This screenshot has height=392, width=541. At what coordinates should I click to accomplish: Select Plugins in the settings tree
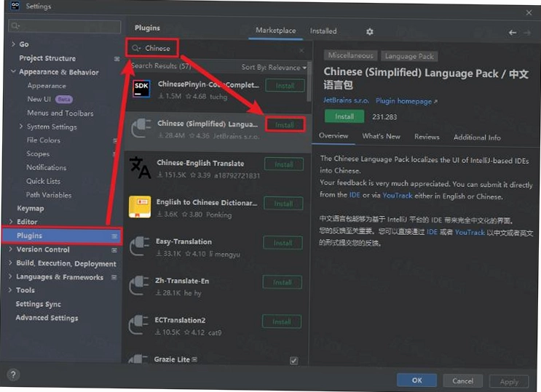point(61,236)
